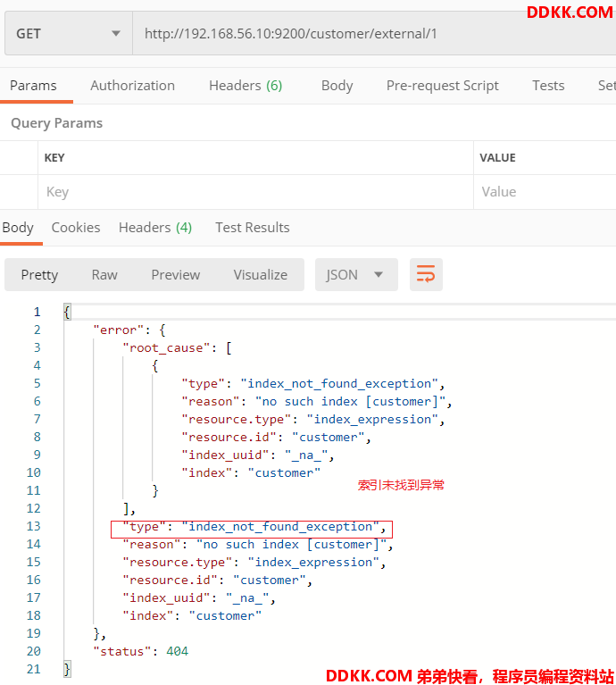Select the Preview view button
Viewport: 616px width, 685px height.
point(176,275)
